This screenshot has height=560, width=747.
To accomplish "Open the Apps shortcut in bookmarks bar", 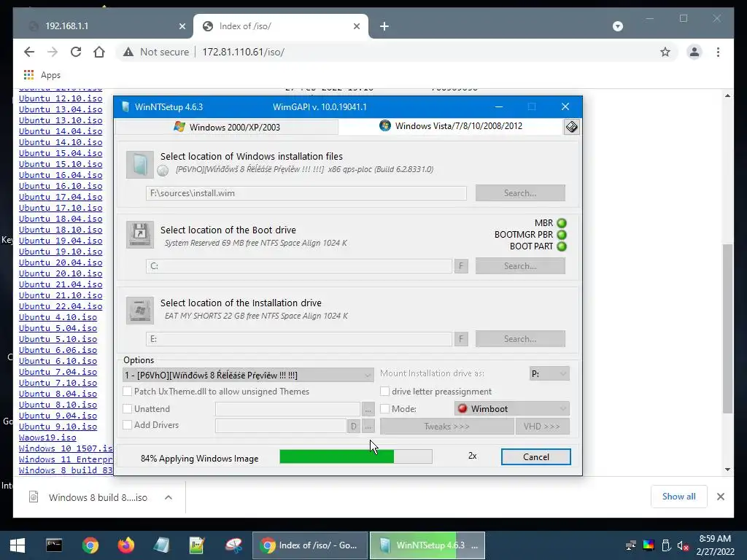I will point(42,75).
